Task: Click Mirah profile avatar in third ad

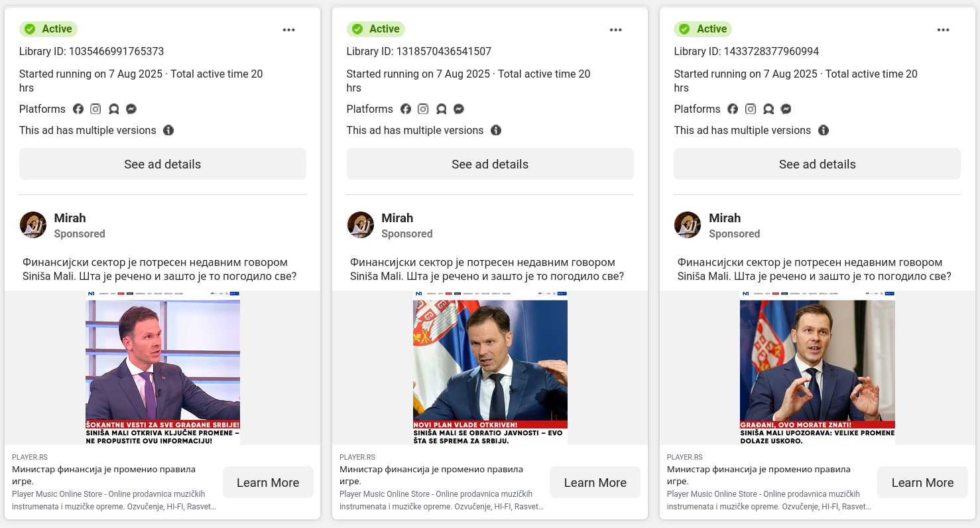Action: (688, 225)
